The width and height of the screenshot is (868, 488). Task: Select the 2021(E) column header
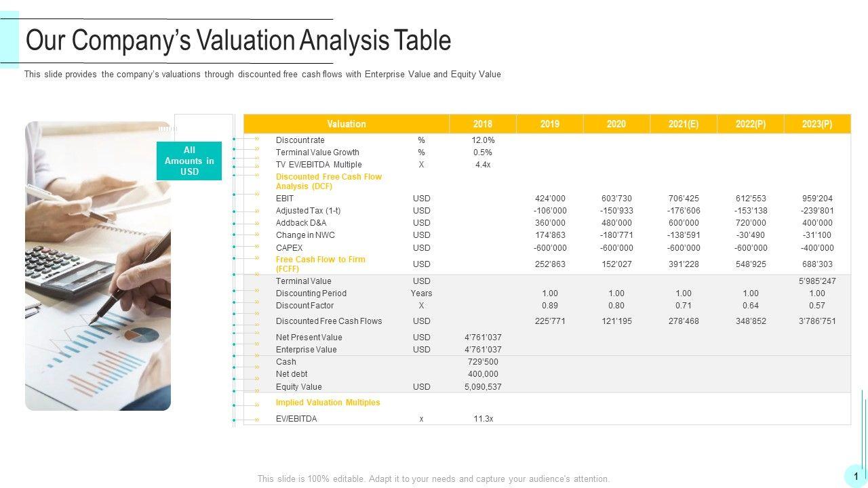pyautogui.click(x=684, y=124)
